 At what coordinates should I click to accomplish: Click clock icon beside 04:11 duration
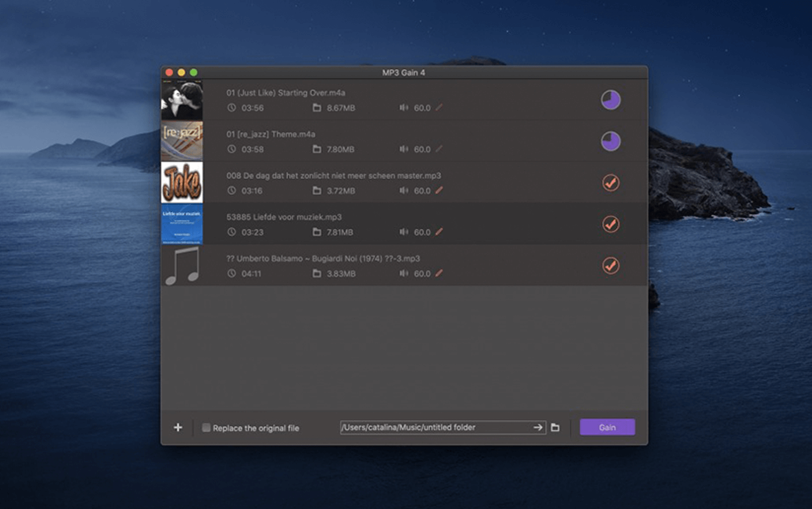(x=232, y=273)
